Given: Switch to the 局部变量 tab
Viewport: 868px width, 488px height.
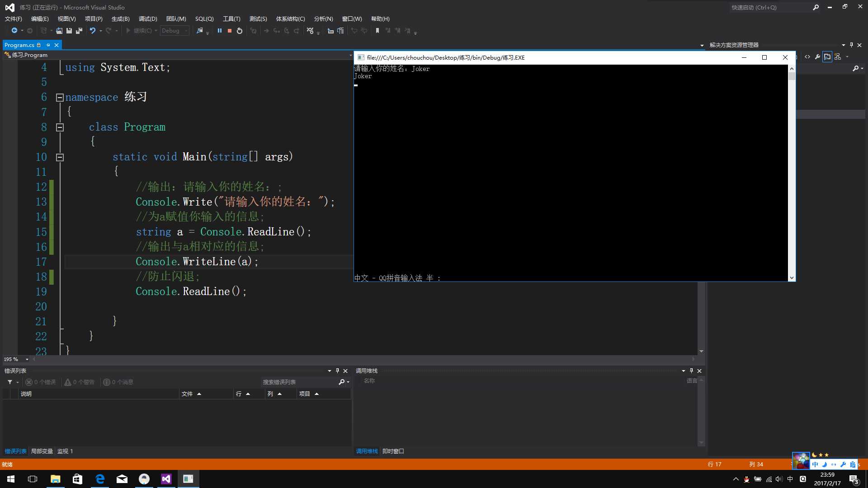Looking at the screenshot, I should [x=42, y=451].
